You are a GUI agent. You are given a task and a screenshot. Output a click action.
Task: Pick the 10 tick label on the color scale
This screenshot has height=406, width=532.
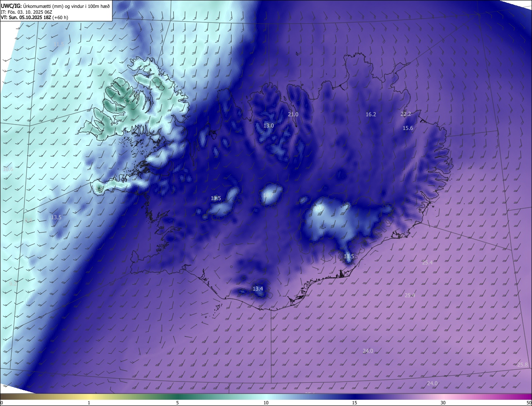(266, 403)
